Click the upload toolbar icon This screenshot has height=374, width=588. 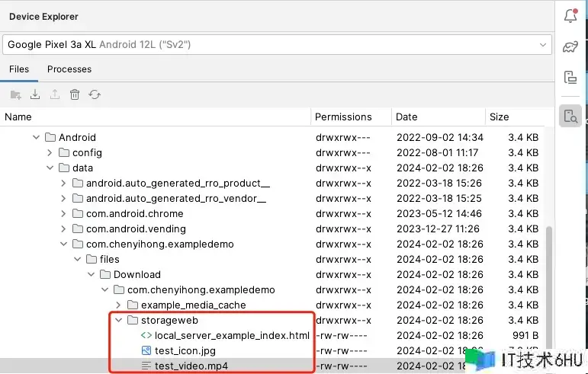(x=55, y=94)
